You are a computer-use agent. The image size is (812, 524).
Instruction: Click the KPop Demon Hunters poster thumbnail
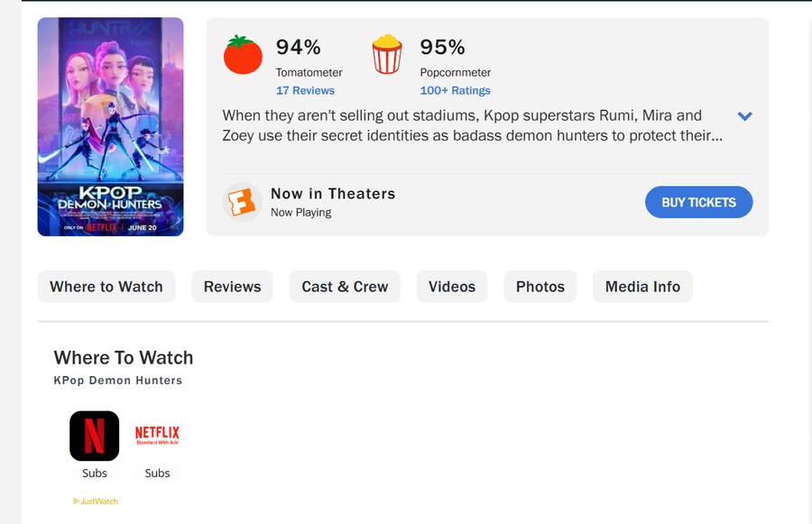click(110, 126)
